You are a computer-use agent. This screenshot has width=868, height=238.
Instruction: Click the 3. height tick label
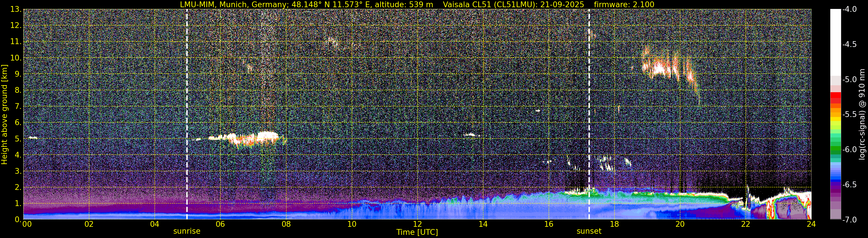18,171
